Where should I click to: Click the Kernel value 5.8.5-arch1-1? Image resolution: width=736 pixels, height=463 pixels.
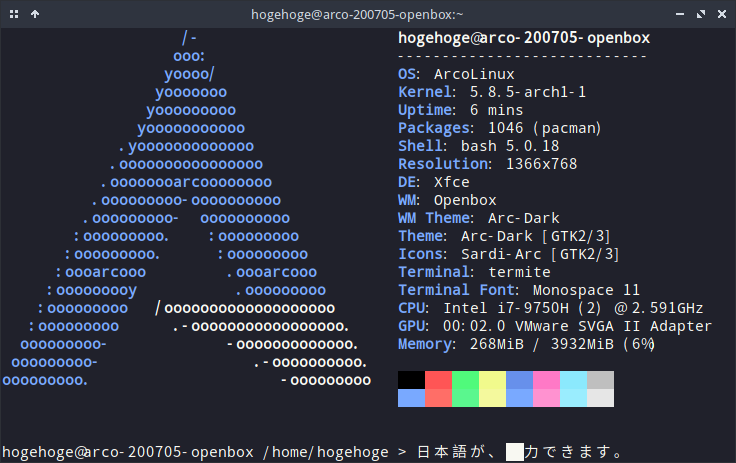click(x=528, y=92)
